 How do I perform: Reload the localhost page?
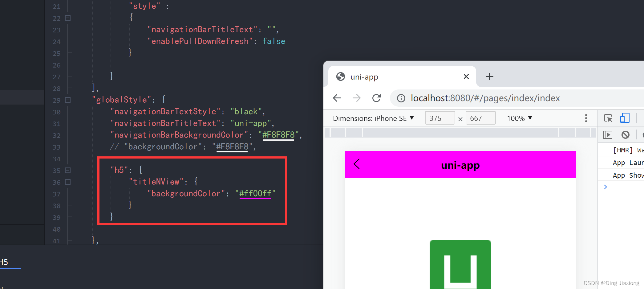pyautogui.click(x=376, y=98)
